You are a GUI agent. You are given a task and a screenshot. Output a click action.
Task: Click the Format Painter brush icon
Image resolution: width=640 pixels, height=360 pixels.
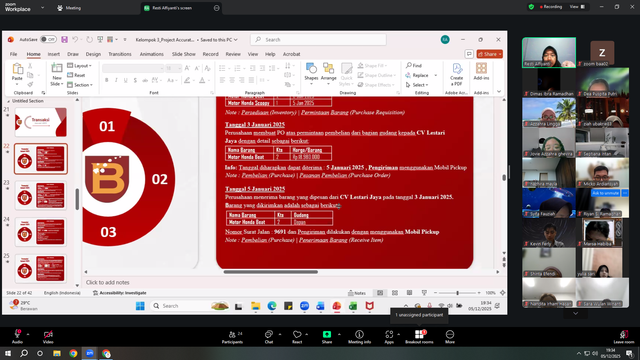click(x=30, y=84)
